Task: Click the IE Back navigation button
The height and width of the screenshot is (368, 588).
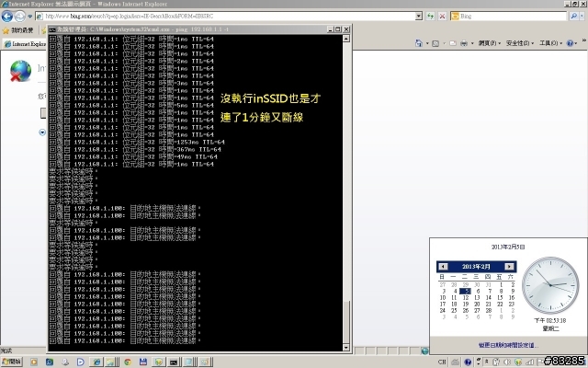Action: 7,17
